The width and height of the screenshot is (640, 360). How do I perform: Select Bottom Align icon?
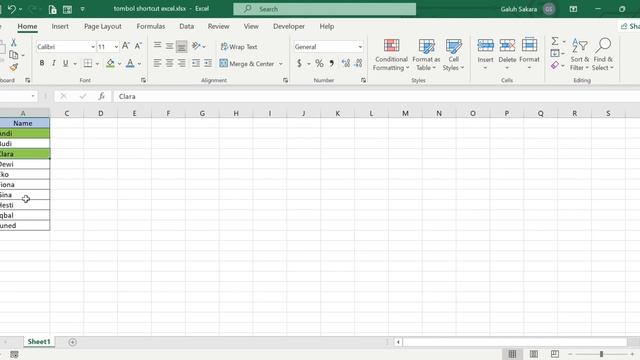pyautogui.click(x=182, y=46)
